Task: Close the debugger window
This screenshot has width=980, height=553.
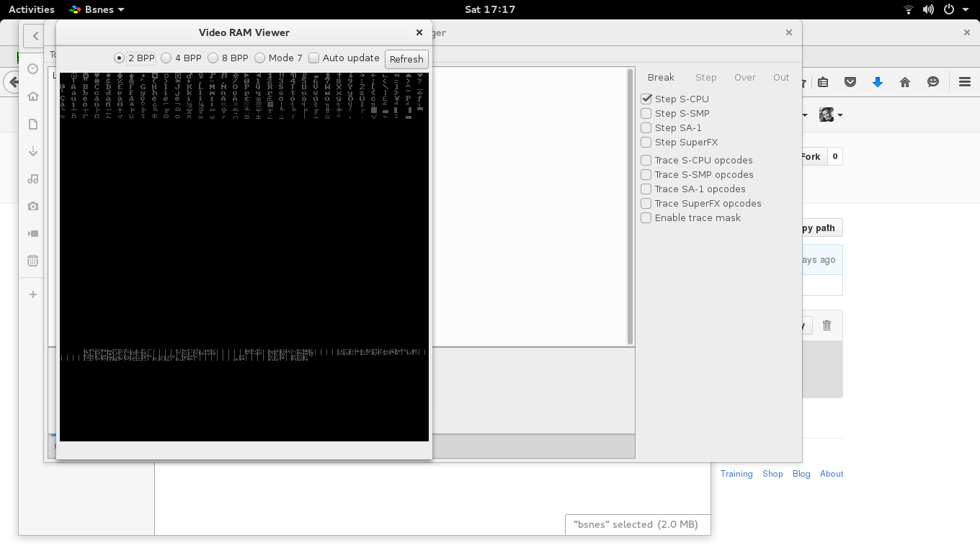Action: 789,32
